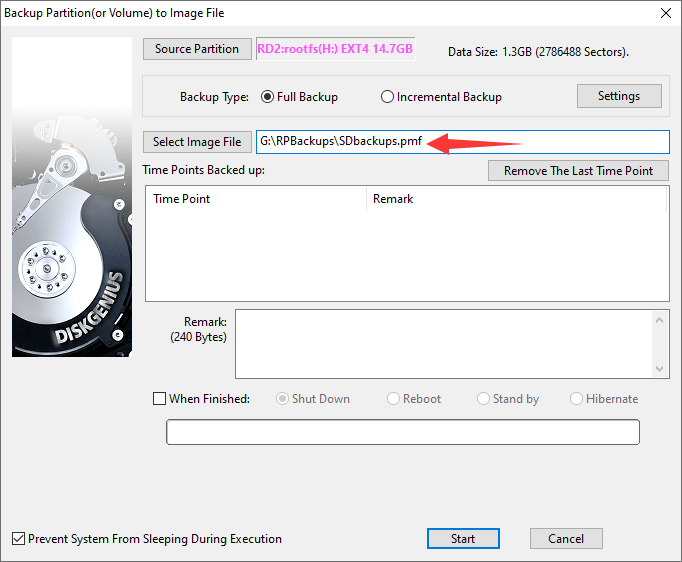The image size is (682, 562).
Task: Open backup Settings
Action: coord(619,96)
